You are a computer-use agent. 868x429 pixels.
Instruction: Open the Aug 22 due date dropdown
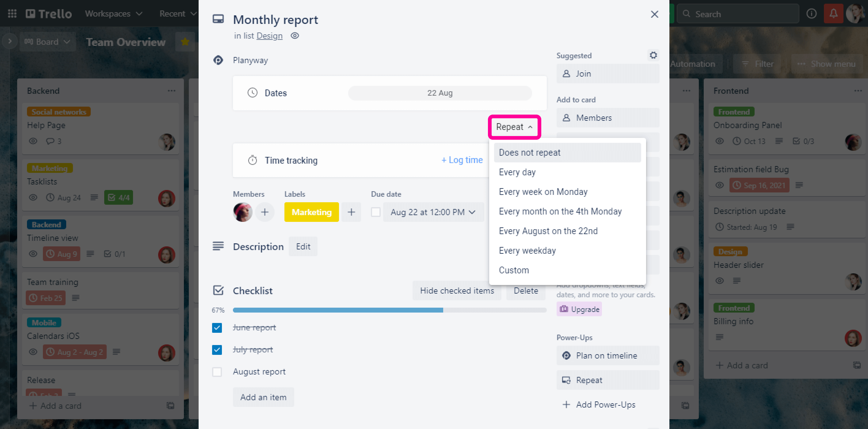[x=433, y=212]
